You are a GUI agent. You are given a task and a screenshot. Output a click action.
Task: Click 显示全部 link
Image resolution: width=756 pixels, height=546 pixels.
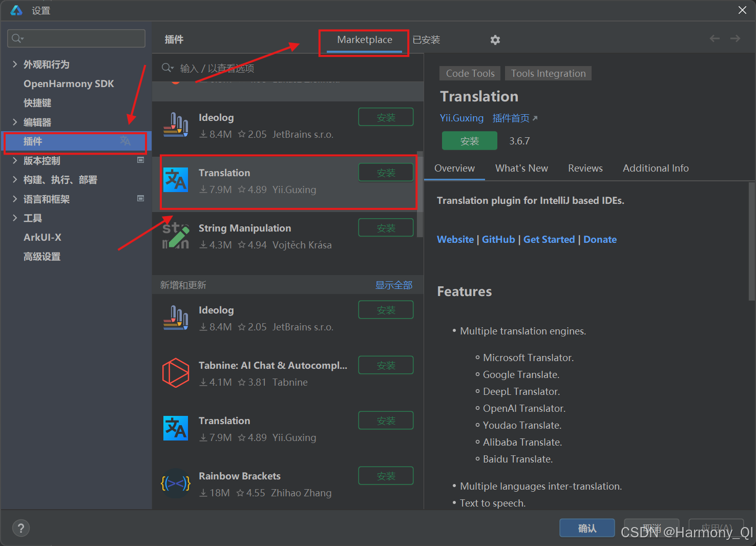coord(394,285)
